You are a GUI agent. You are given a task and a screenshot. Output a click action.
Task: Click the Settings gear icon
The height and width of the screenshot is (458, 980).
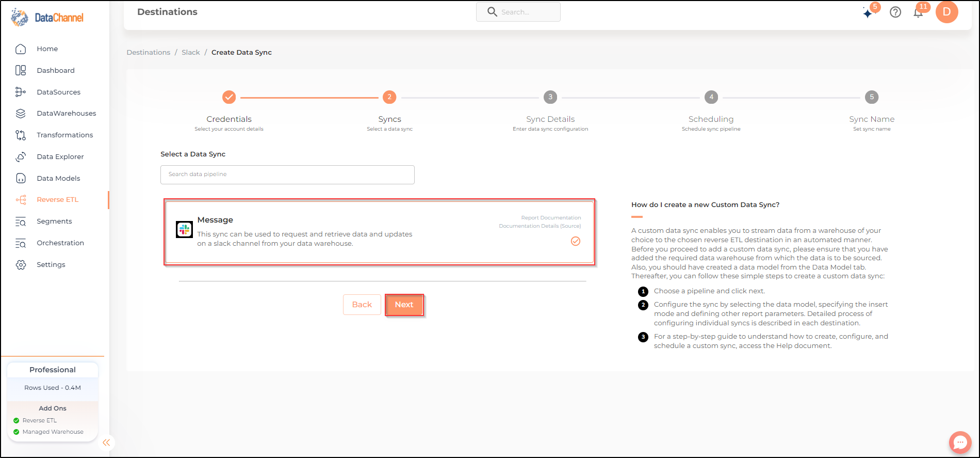click(x=21, y=265)
